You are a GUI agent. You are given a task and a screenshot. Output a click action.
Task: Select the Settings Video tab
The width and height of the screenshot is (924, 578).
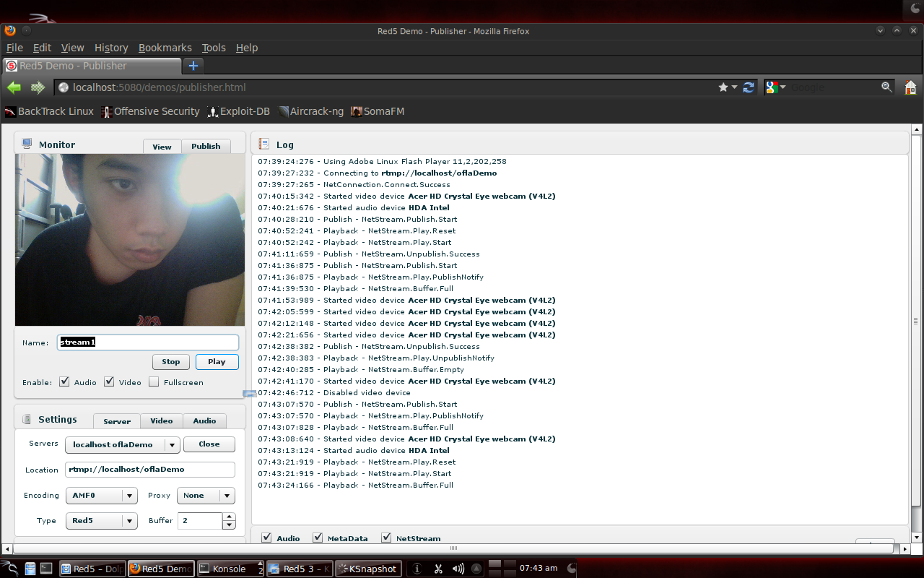[x=162, y=421]
